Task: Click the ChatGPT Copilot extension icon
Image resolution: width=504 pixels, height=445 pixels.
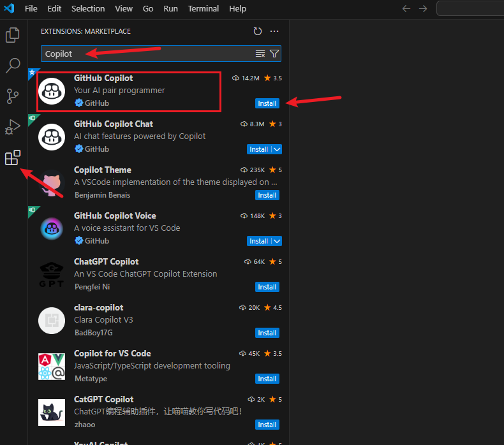Action: (52, 275)
